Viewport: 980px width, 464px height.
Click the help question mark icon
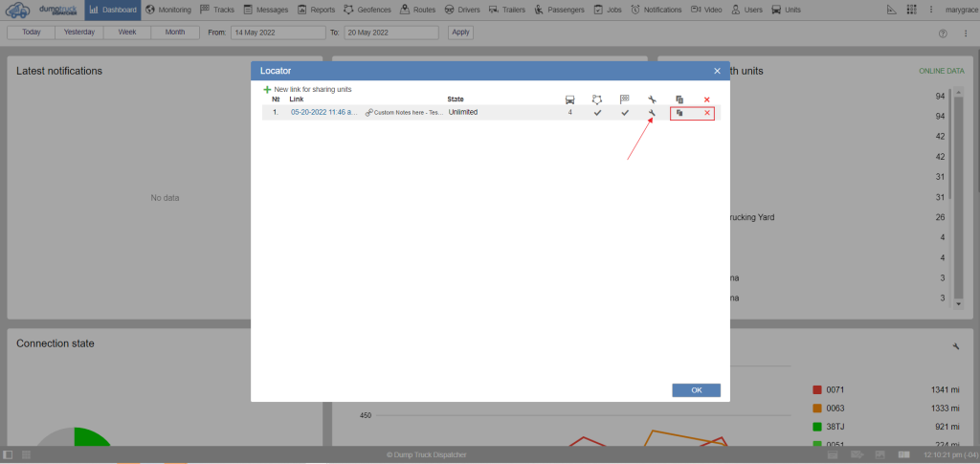943,33
